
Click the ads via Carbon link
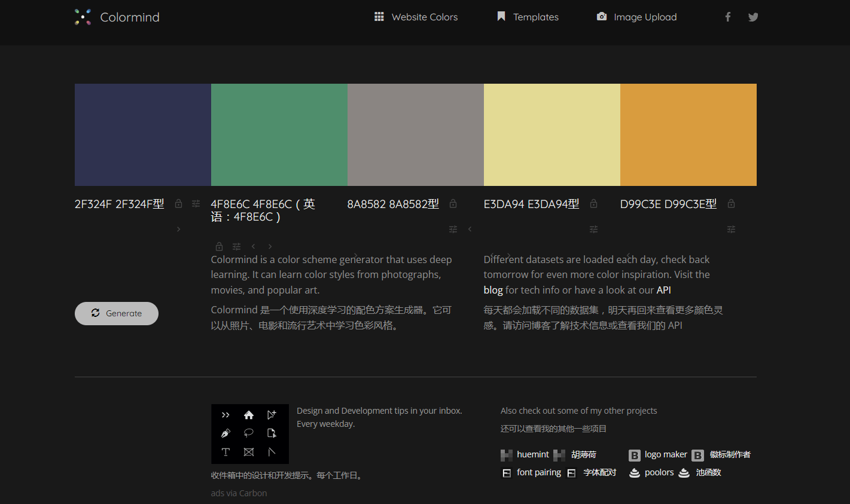click(239, 493)
